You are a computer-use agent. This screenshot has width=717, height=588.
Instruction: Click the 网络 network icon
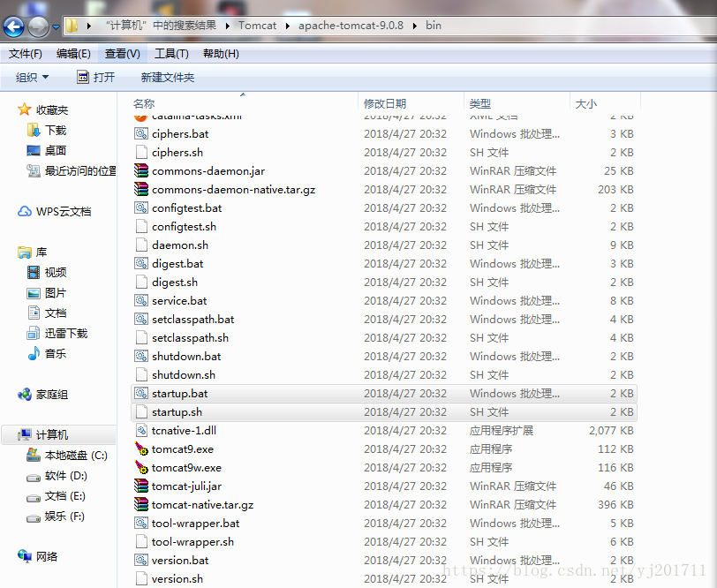pyautogui.click(x=24, y=556)
